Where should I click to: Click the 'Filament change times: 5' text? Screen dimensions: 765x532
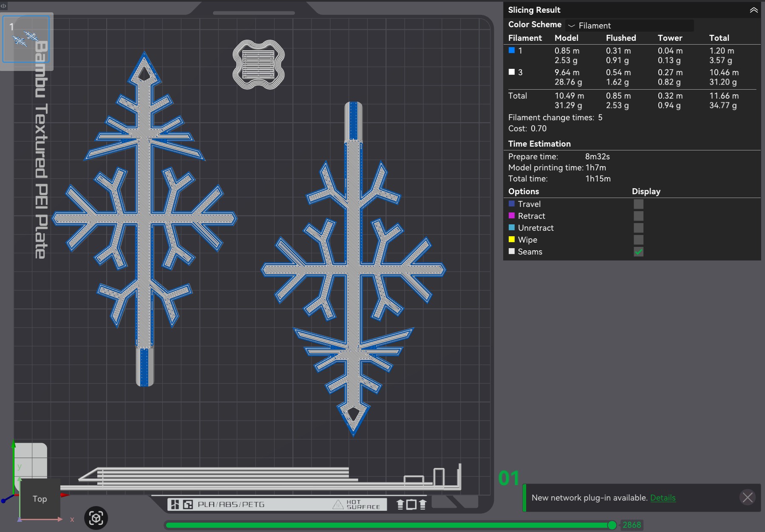(x=555, y=117)
